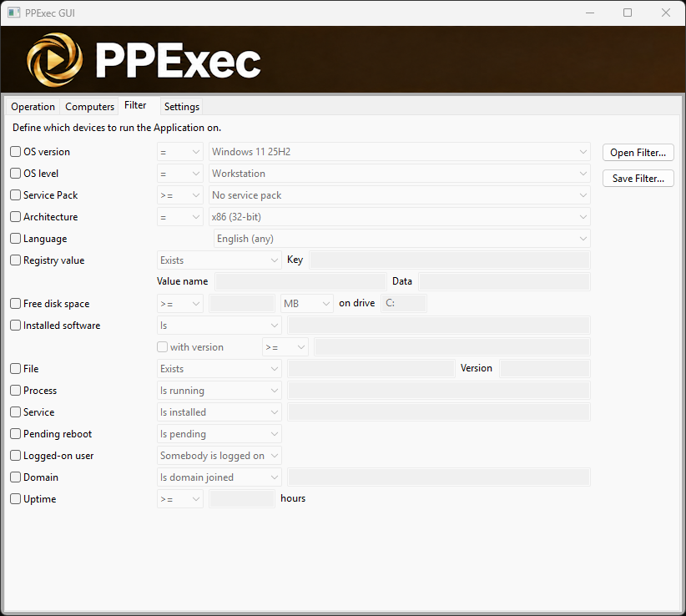Expand the MB unit dropdown
The image size is (686, 616).
click(x=306, y=304)
